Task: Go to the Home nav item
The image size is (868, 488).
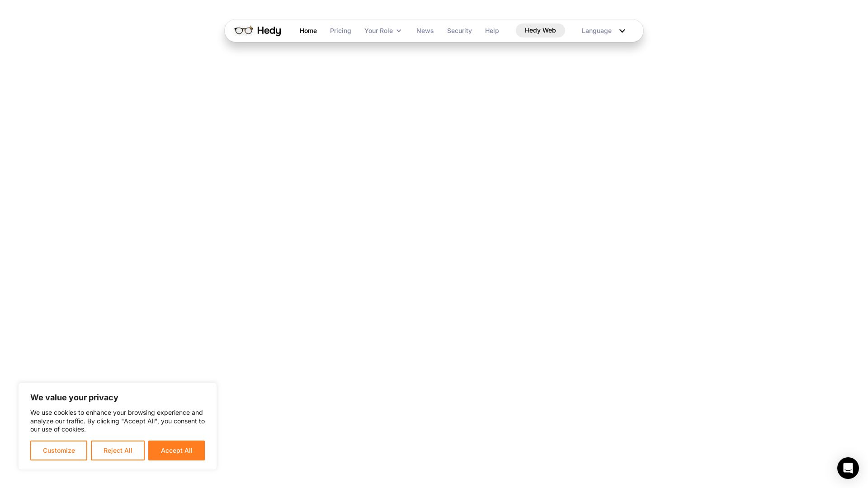Action: 308,31
